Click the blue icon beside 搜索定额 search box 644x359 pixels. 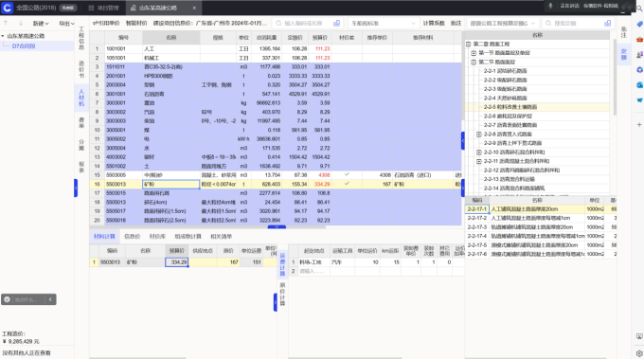click(607, 24)
